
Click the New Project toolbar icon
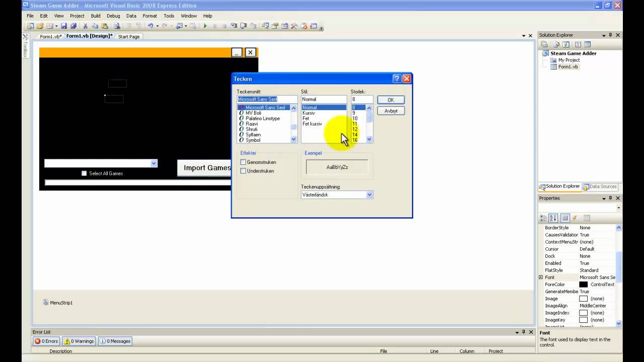(30, 26)
